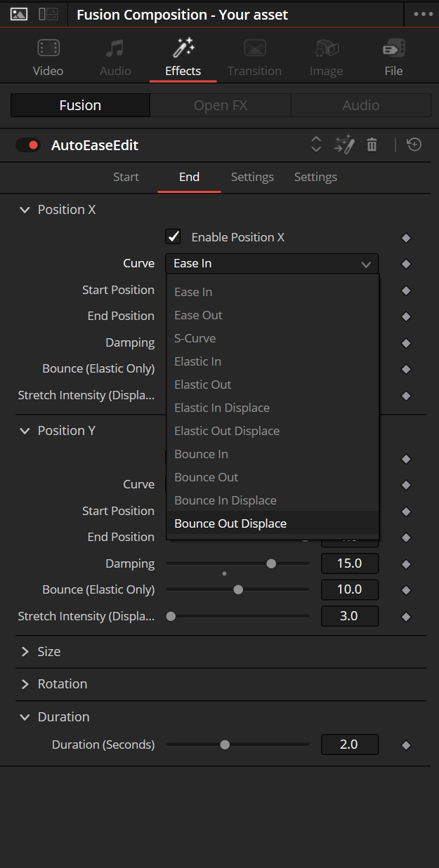Open the effect versions wand icon
The image size is (439, 868).
[344, 145]
